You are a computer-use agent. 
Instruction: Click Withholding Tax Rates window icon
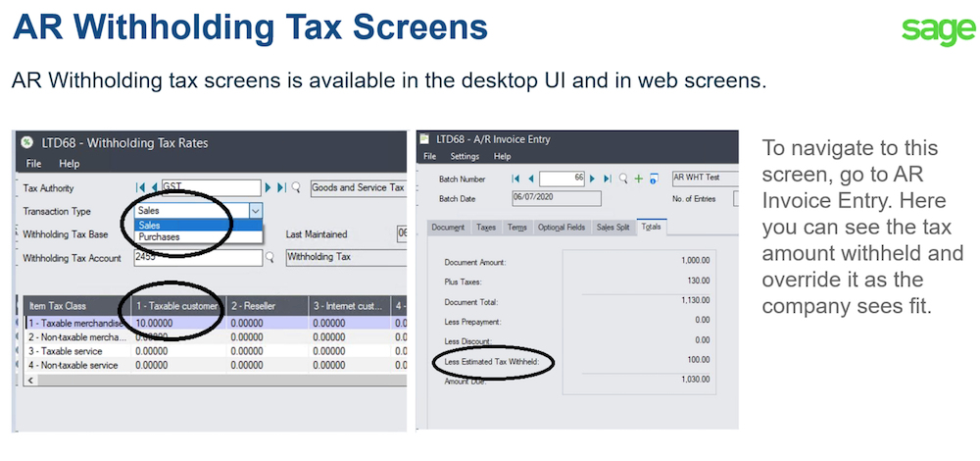coord(27,142)
